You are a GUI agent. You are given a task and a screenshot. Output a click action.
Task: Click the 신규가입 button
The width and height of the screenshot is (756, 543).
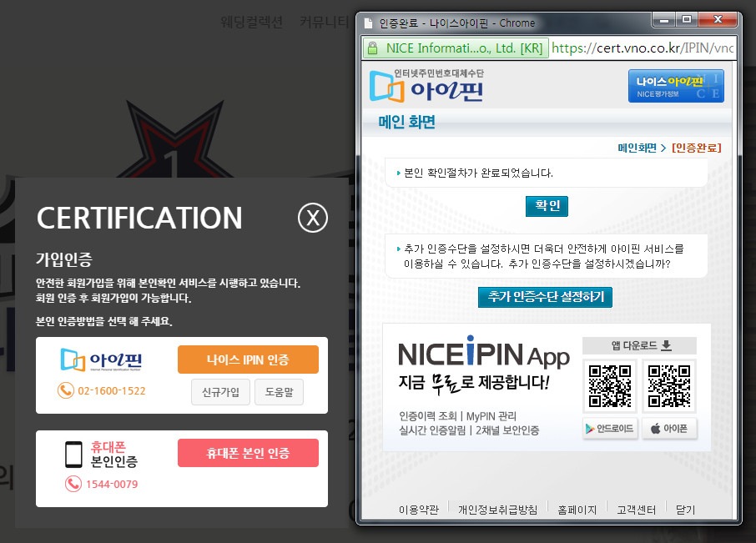(x=220, y=392)
